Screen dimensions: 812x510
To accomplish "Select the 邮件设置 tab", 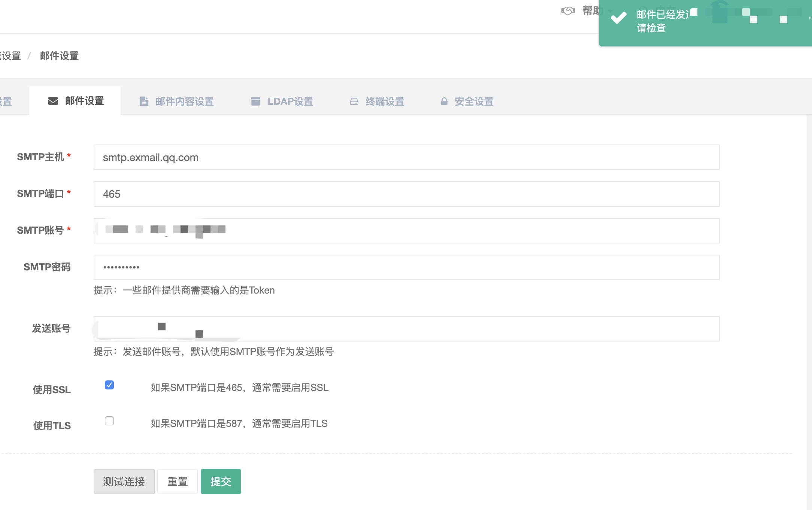I will click(75, 101).
